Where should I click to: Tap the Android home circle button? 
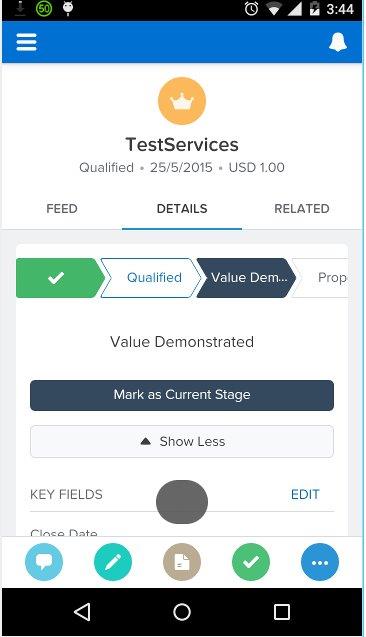click(x=182, y=611)
